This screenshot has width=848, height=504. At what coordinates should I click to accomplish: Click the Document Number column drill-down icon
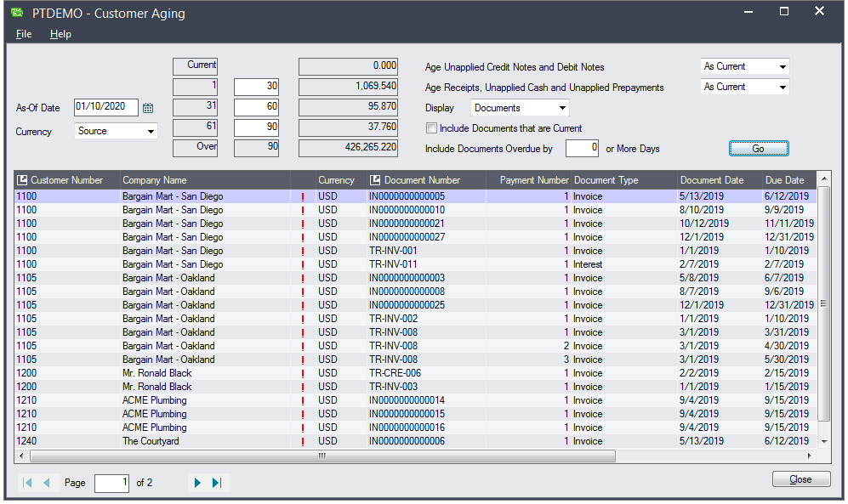(x=376, y=180)
